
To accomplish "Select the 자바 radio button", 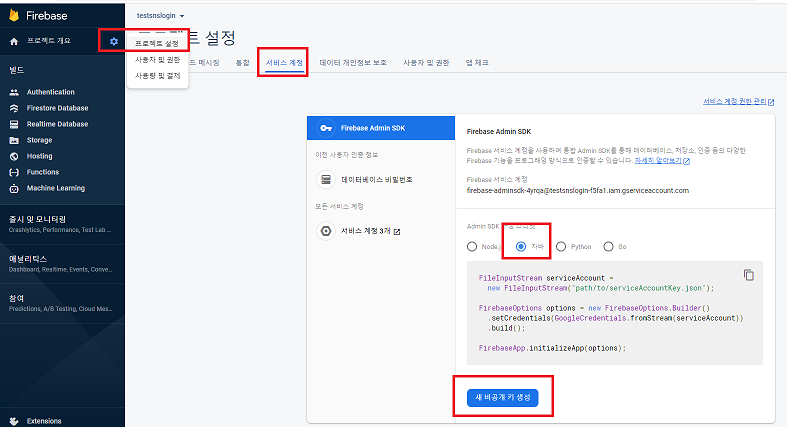I will (521, 246).
